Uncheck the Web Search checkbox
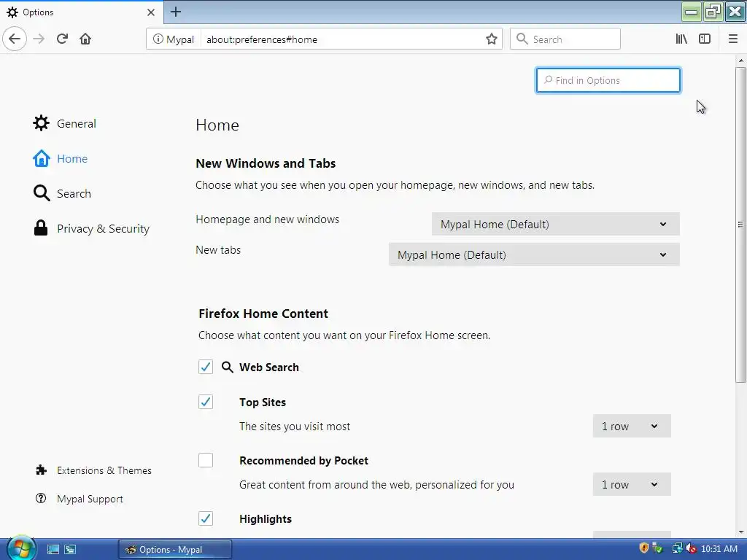Screen dimensions: 747x560 click(x=206, y=367)
